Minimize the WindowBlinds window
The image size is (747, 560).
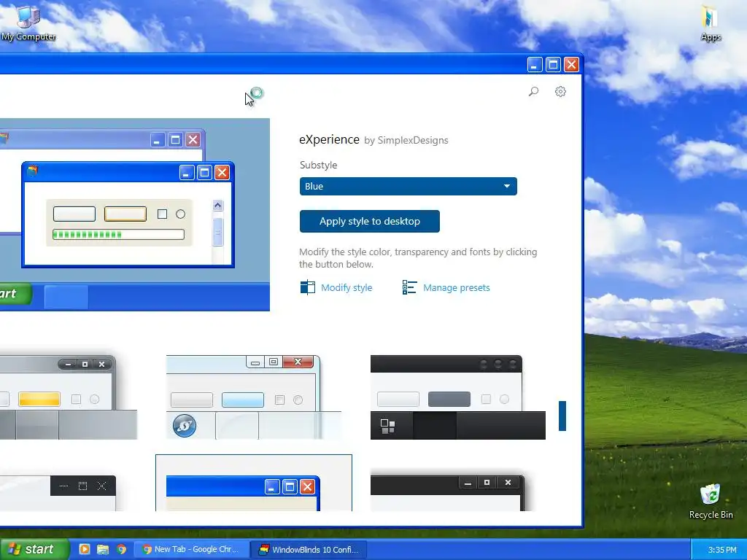click(535, 64)
